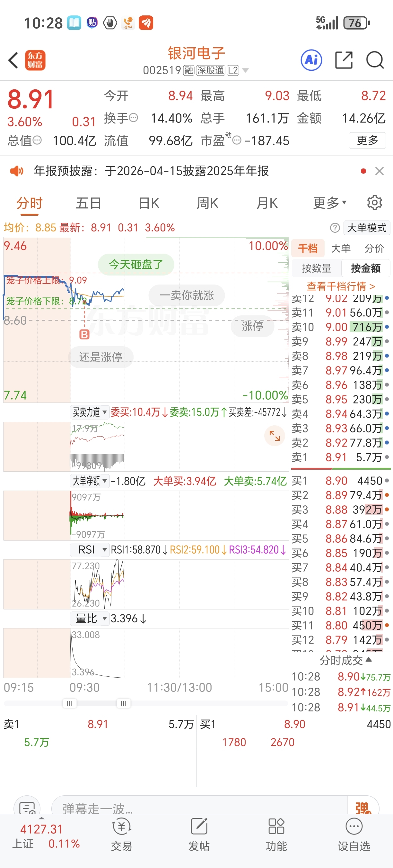Open 量比 indicator dropdown
The height and width of the screenshot is (868, 393).
[x=90, y=618]
